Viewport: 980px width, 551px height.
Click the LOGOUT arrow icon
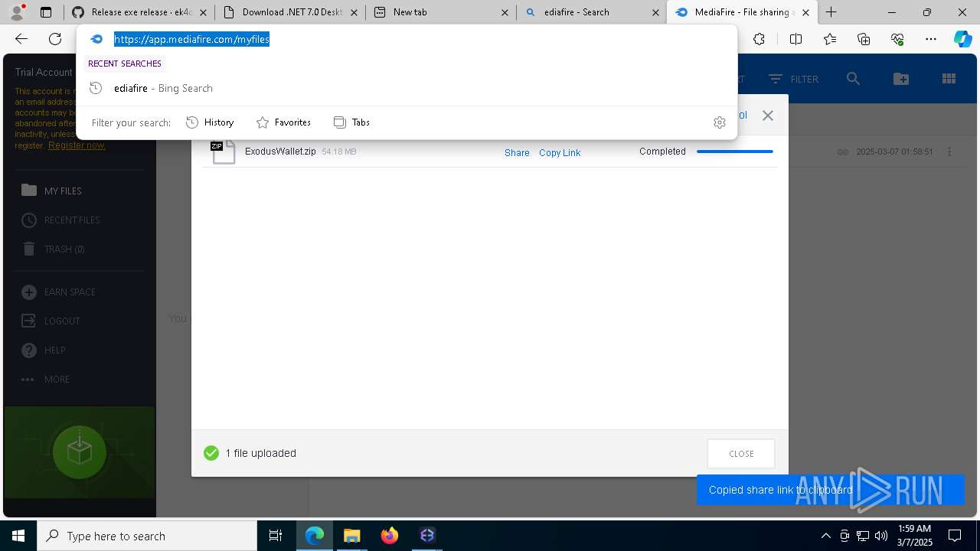(x=29, y=321)
